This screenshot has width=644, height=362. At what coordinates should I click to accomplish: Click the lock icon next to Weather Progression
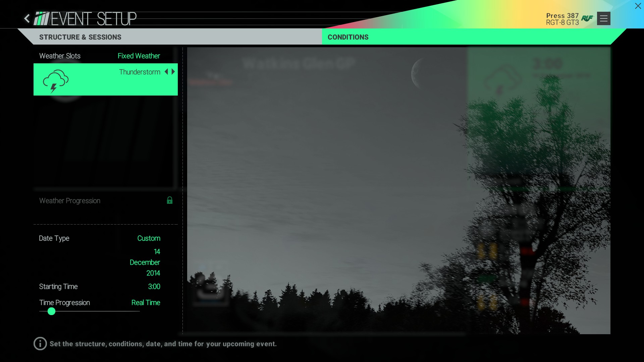pyautogui.click(x=169, y=200)
